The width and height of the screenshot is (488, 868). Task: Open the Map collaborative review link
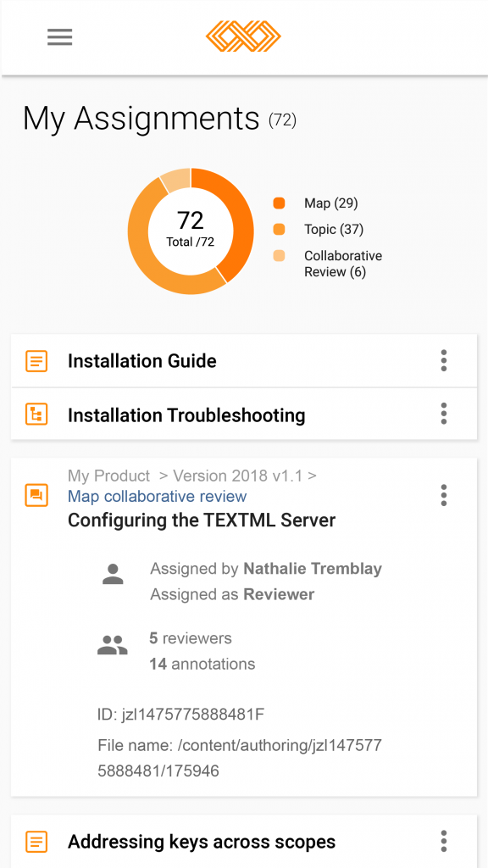click(157, 497)
